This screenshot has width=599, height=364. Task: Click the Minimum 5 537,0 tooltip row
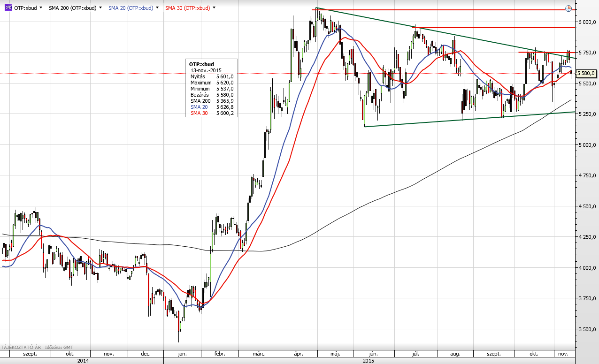tap(212, 89)
